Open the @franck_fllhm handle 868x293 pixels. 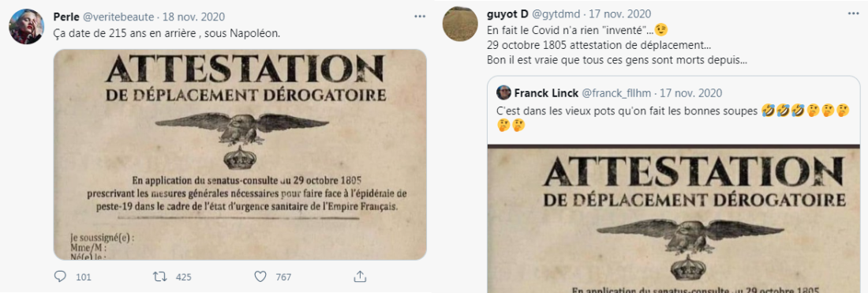tap(615, 92)
